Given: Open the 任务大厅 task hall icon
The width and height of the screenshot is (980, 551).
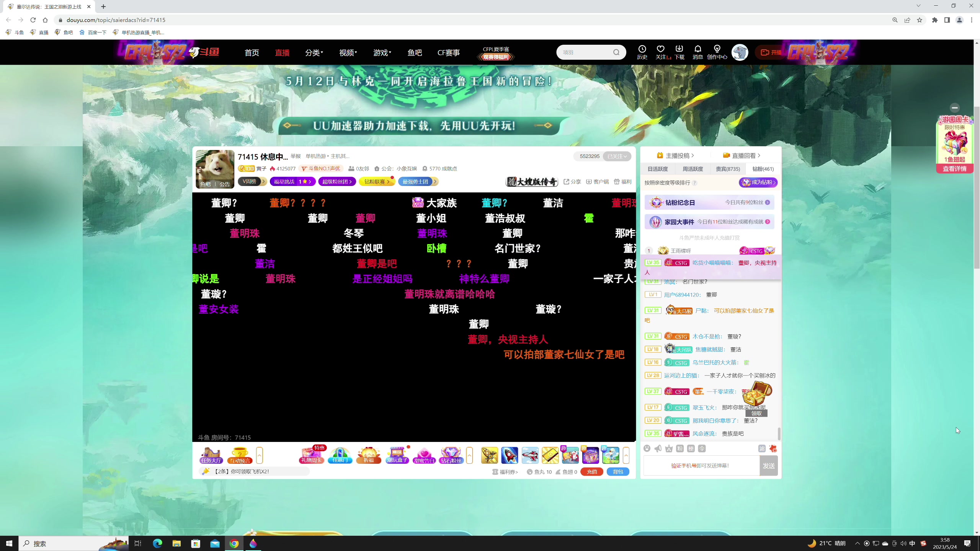Looking at the screenshot, I should pyautogui.click(x=211, y=455).
